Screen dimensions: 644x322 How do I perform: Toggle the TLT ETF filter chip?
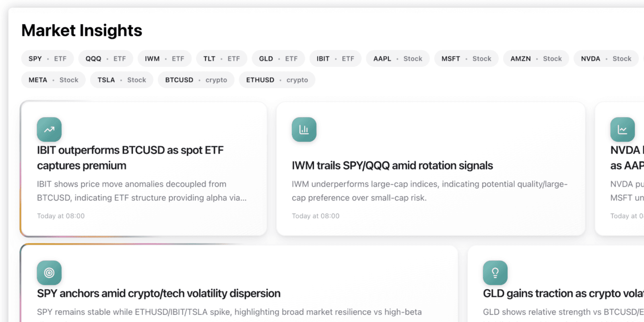coord(221,58)
